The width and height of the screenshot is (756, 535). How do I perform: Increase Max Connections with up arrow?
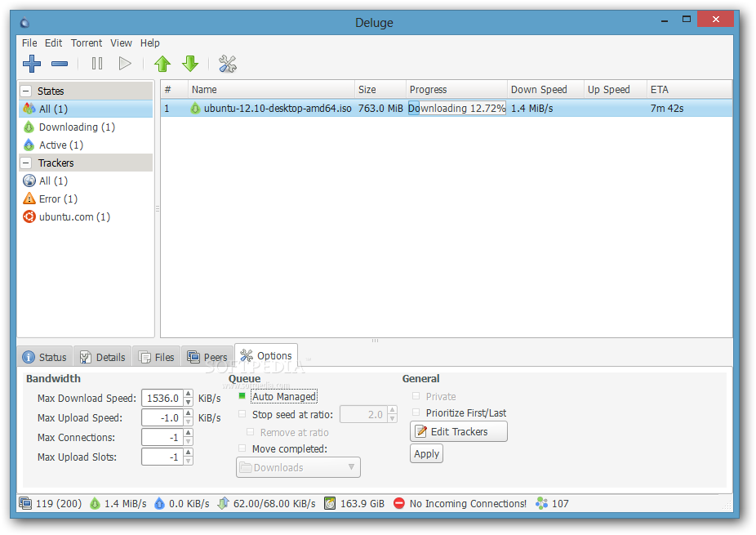point(189,433)
